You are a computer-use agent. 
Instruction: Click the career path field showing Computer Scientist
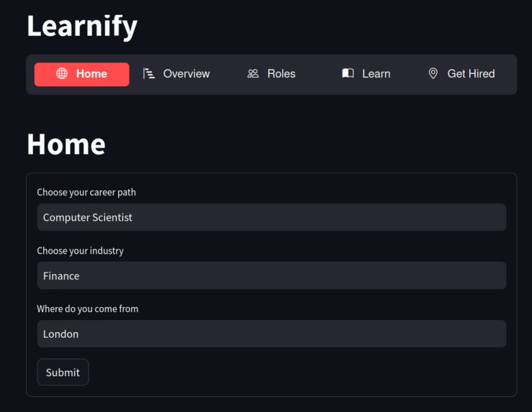click(x=271, y=217)
